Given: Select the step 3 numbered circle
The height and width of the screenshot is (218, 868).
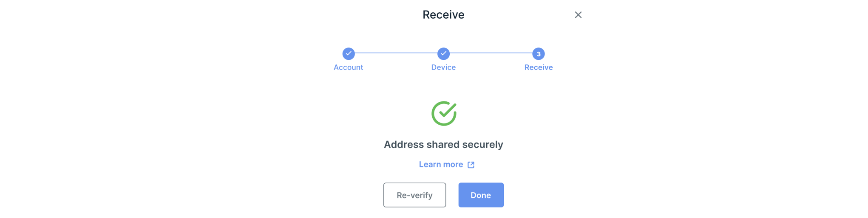Looking at the screenshot, I should click(x=539, y=54).
